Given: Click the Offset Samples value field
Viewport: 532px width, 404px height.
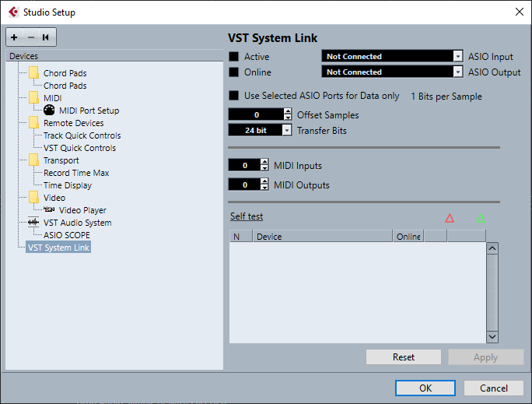Looking at the screenshot, I should point(256,115).
